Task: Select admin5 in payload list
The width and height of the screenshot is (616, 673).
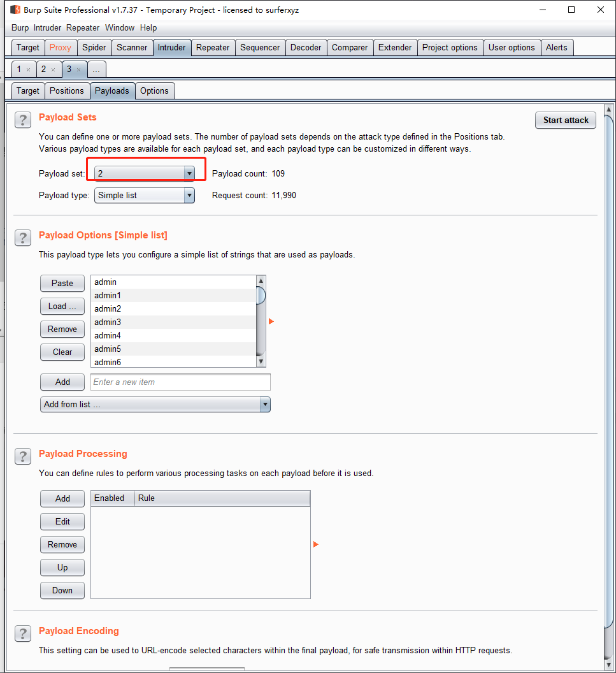Action: 173,349
